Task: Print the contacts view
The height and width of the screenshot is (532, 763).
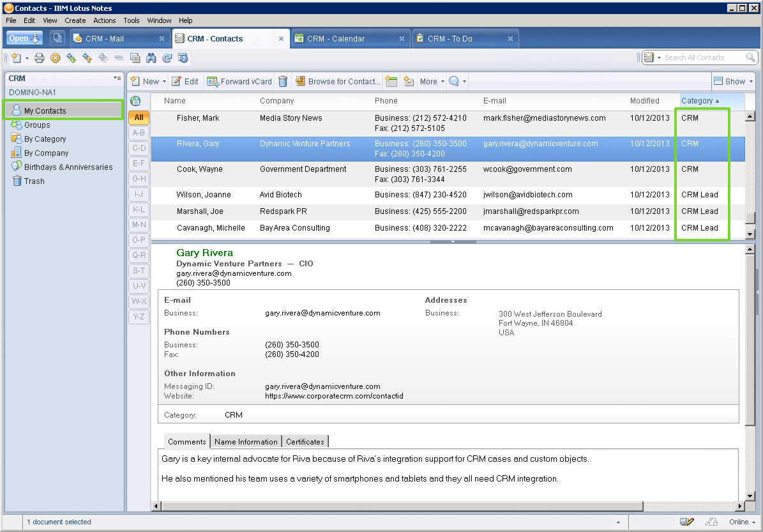Action: pos(38,57)
